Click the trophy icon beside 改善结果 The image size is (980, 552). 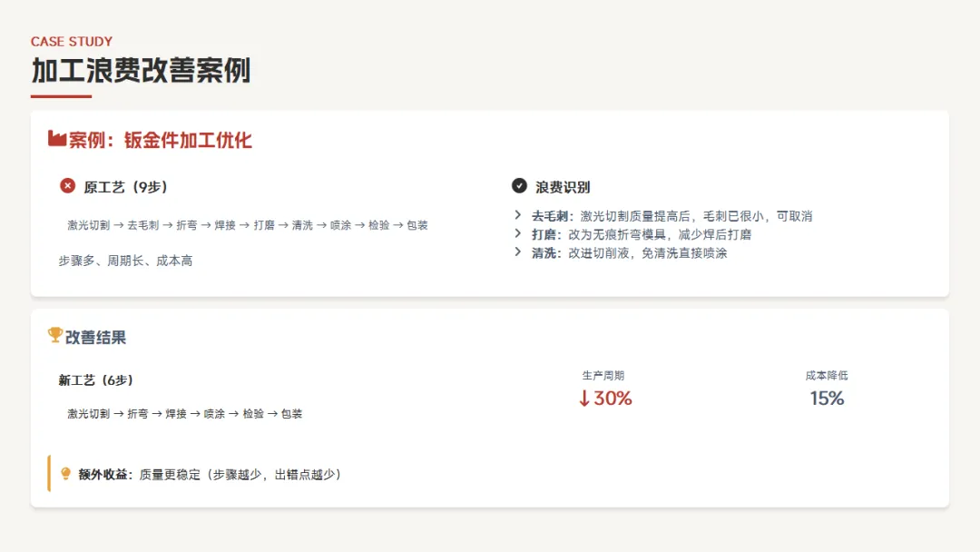pos(54,336)
